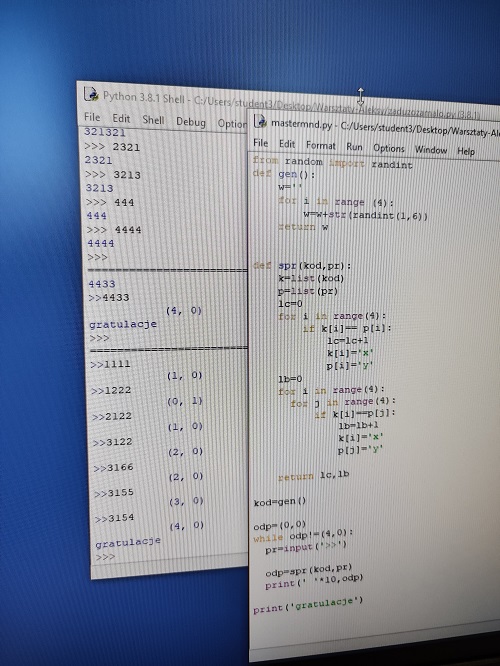
Task: Click '>>3154' guess line in Shell
Action: [115, 518]
